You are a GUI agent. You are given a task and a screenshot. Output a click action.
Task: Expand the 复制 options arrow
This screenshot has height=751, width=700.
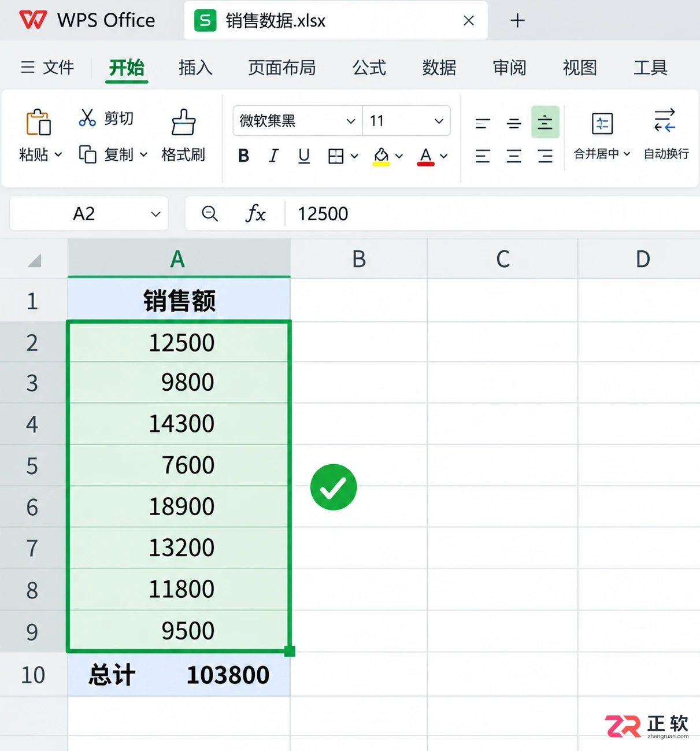coord(144,154)
